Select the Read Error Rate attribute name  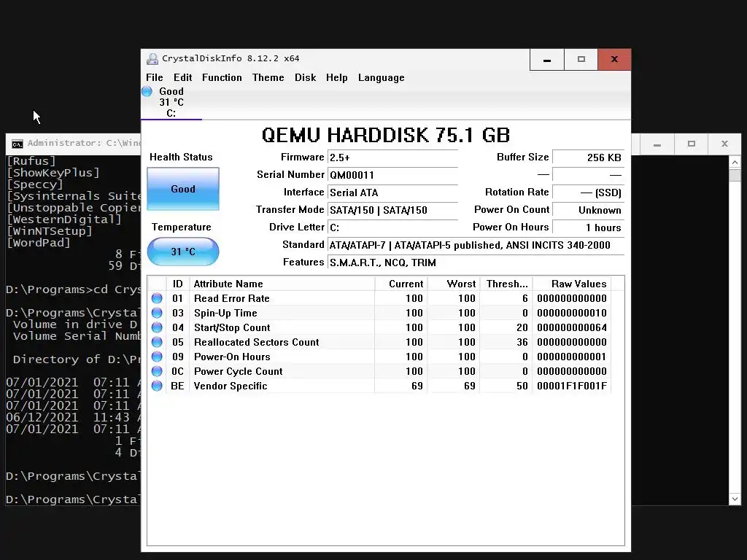(x=231, y=298)
